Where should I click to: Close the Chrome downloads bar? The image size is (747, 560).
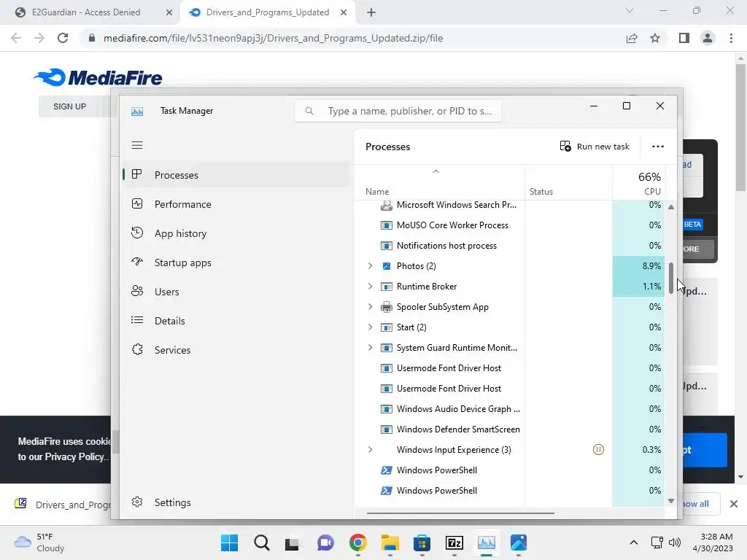pyautogui.click(x=734, y=504)
